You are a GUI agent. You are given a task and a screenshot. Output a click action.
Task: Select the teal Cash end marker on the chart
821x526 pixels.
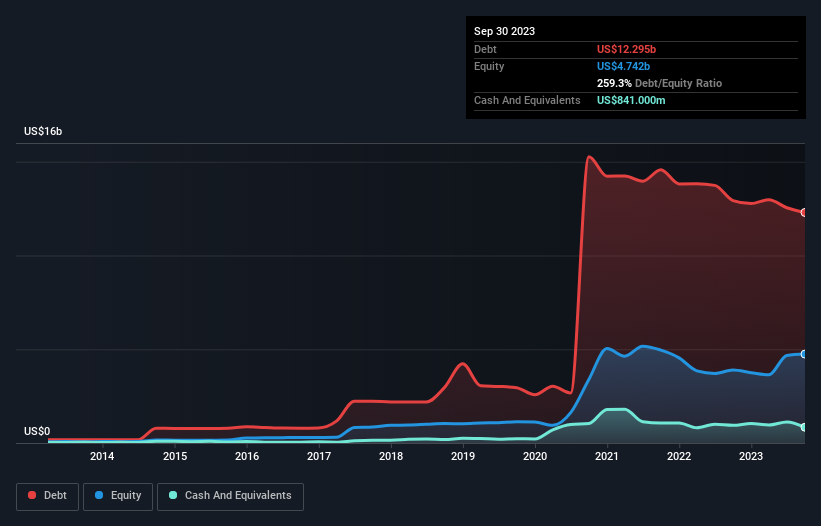(804, 428)
